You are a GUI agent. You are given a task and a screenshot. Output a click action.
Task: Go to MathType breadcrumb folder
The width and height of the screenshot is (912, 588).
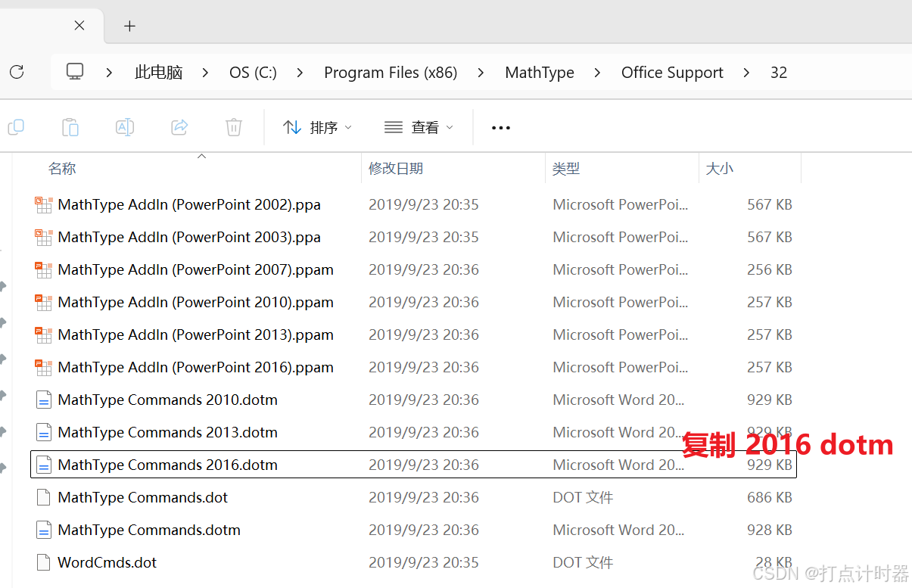tap(540, 73)
